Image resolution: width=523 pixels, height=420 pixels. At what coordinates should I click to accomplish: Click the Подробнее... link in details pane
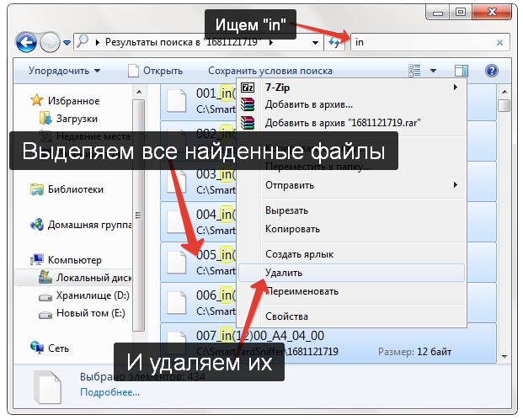click(x=109, y=392)
